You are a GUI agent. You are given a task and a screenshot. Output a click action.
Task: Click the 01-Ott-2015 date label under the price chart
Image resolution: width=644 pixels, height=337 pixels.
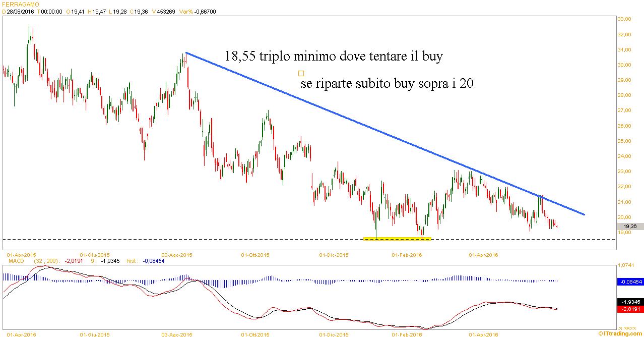tap(255, 255)
